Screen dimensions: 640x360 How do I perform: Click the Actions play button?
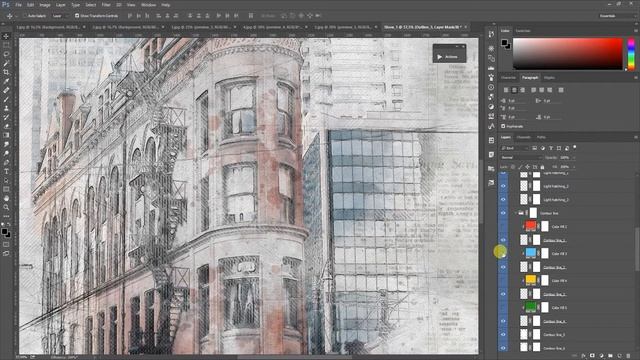click(440, 57)
